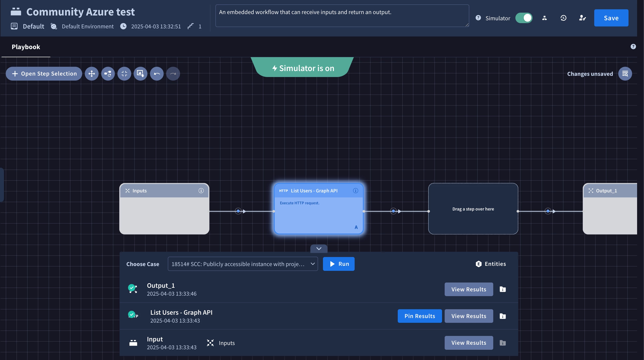Collapse the simulator results panel chevron
644x360 pixels.
pyautogui.click(x=319, y=248)
